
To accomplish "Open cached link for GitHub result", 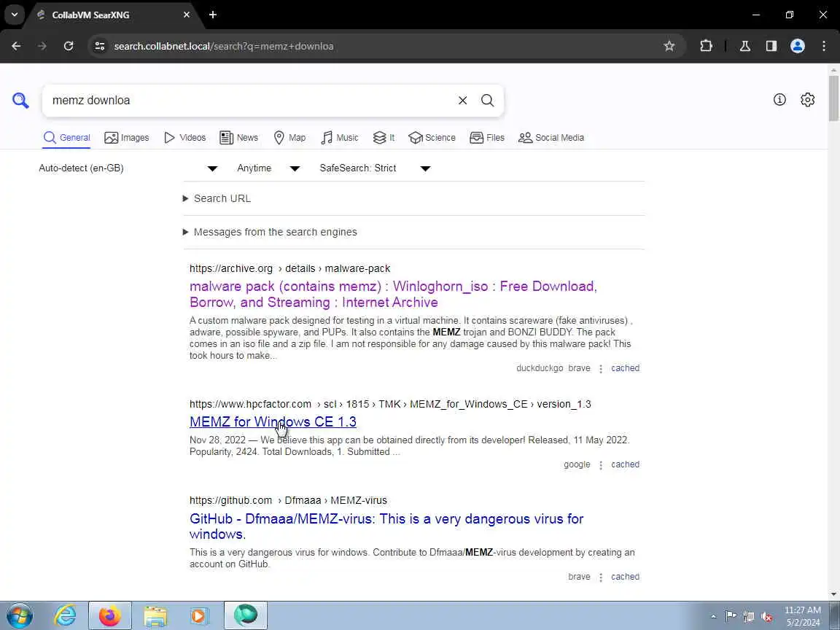I will [x=625, y=577].
